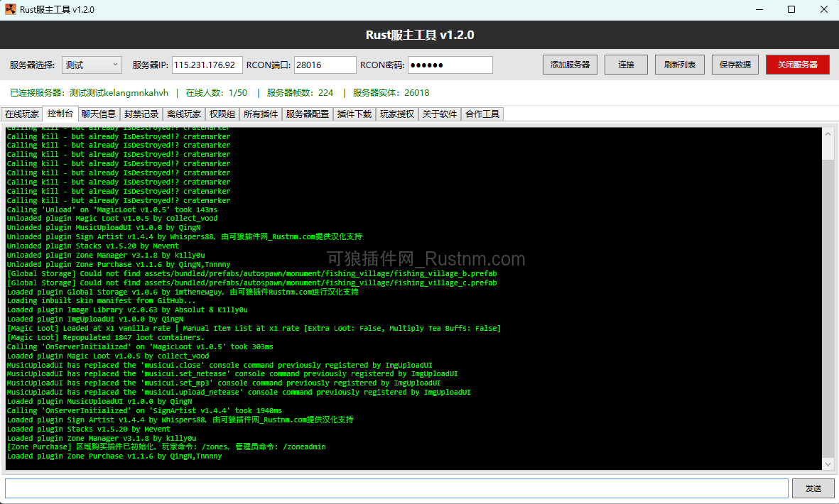Click the console scrollbar down arrow

tap(827, 464)
